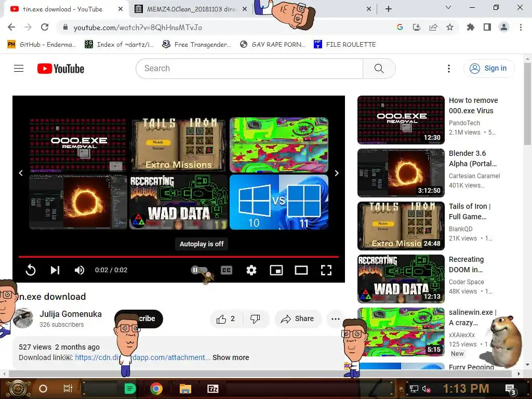Open Windows 10 vs 11 end-screen thumbnail

[279, 202]
